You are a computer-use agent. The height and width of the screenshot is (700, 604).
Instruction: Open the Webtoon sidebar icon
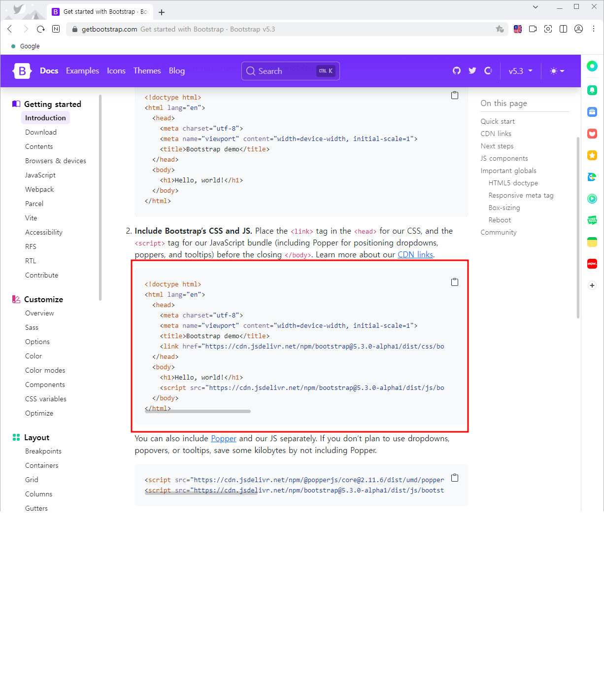pos(592,220)
